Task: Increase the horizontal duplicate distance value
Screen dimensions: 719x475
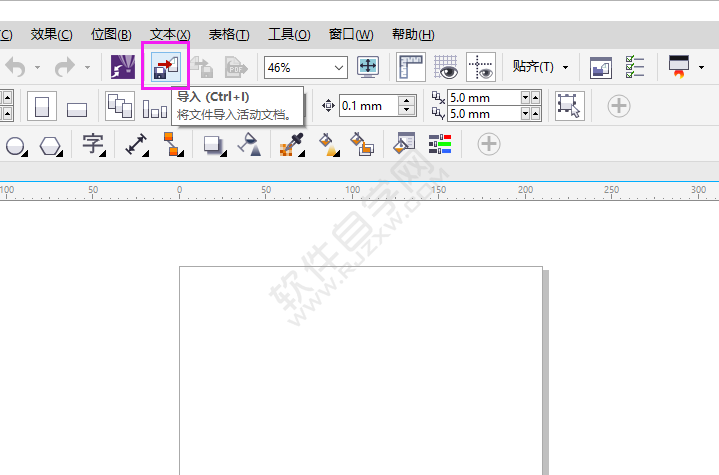Action: point(535,97)
